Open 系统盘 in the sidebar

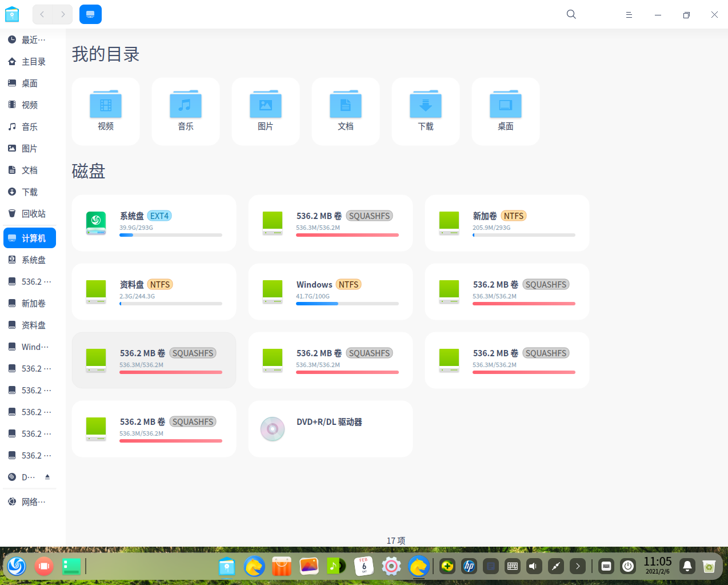[30, 260]
